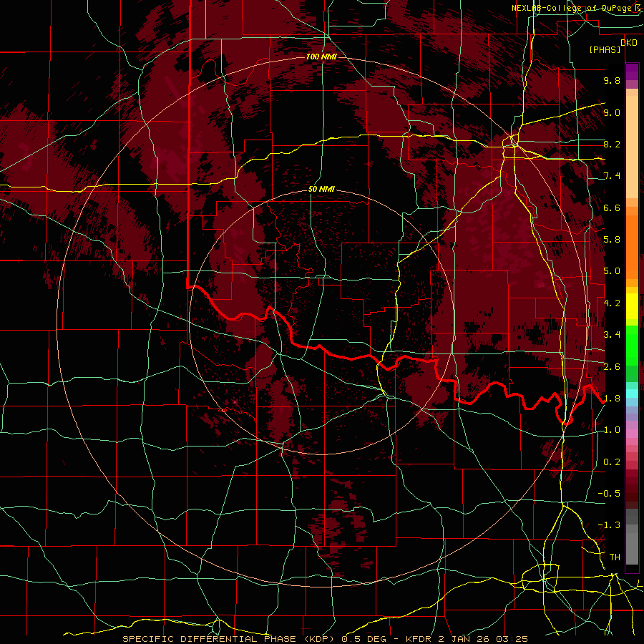Click the 5.8 scale value
The height and width of the screenshot is (644, 644).
point(612,240)
